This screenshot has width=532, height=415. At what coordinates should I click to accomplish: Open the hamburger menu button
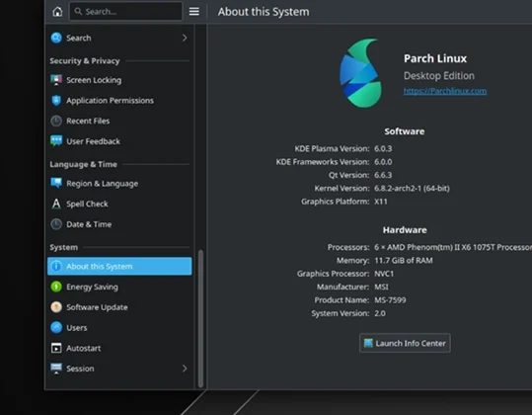coord(194,12)
